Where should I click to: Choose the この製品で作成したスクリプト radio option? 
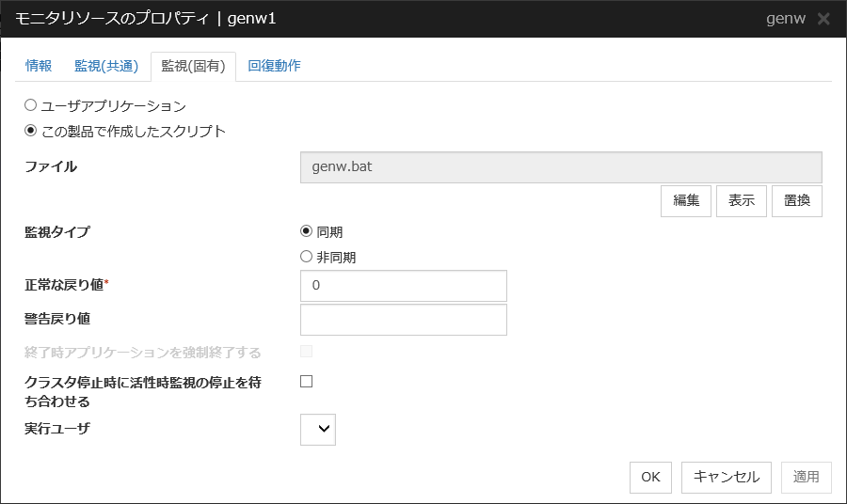[x=31, y=131]
